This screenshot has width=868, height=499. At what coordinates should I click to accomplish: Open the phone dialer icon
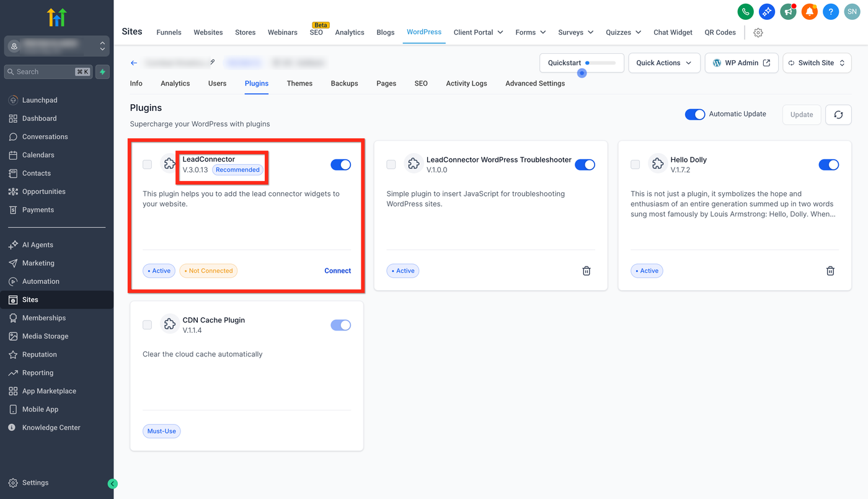pos(745,11)
